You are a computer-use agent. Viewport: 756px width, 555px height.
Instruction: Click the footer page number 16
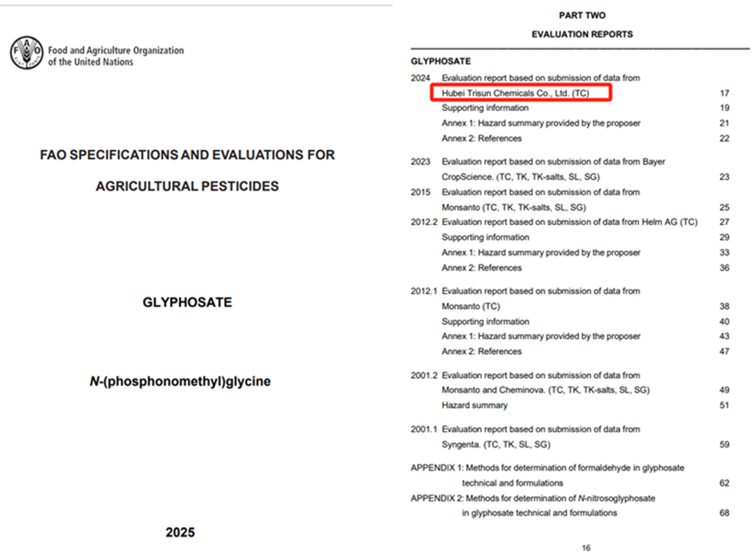click(586, 548)
